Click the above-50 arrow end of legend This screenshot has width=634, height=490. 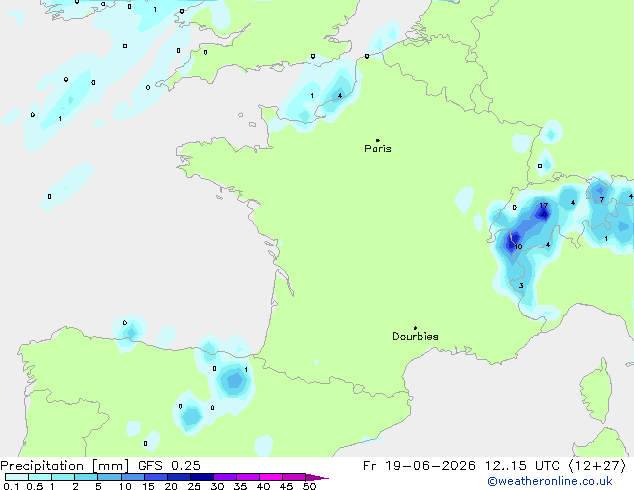pos(317,477)
